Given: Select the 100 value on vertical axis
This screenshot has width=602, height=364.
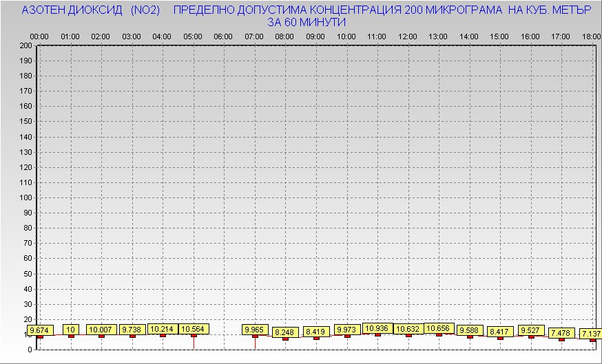Looking at the screenshot, I should (26, 197).
